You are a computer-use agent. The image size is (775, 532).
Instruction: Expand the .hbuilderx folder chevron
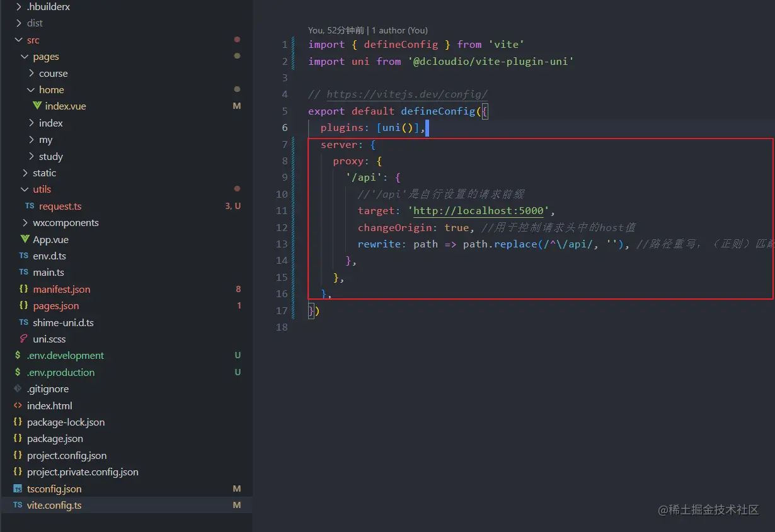pyautogui.click(x=18, y=6)
